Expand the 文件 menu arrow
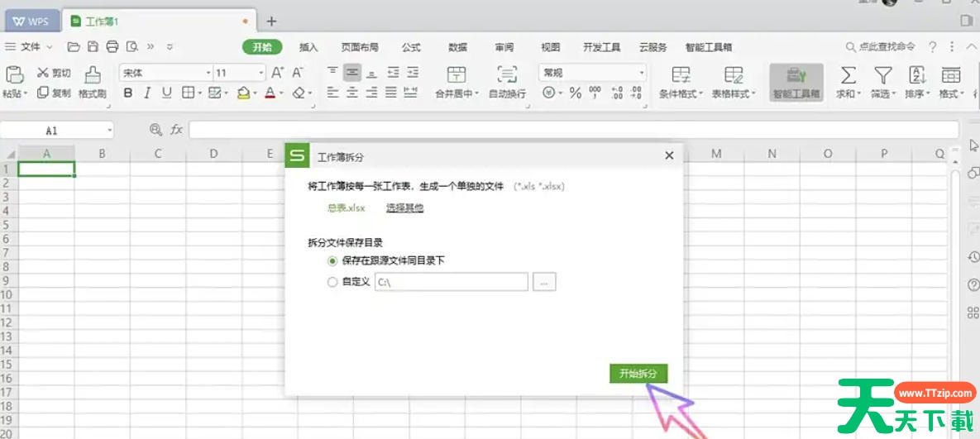Screen dimensions: 980x439 50,47
